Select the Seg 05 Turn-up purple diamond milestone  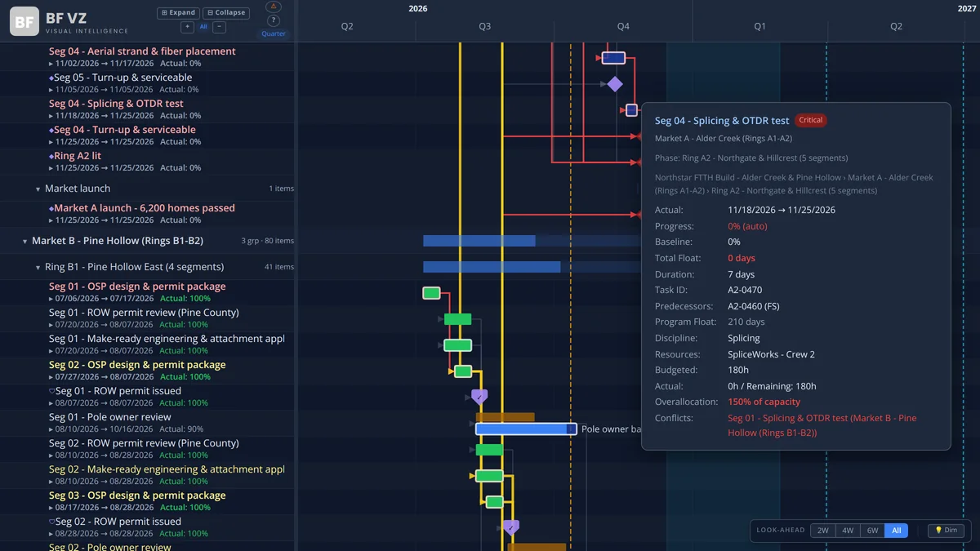pyautogui.click(x=615, y=84)
